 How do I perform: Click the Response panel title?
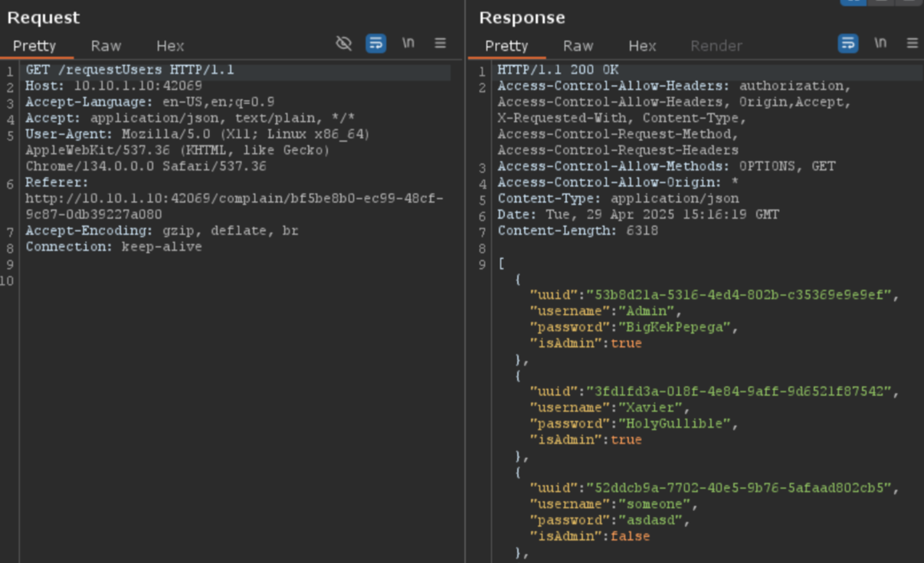(x=522, y=18)
